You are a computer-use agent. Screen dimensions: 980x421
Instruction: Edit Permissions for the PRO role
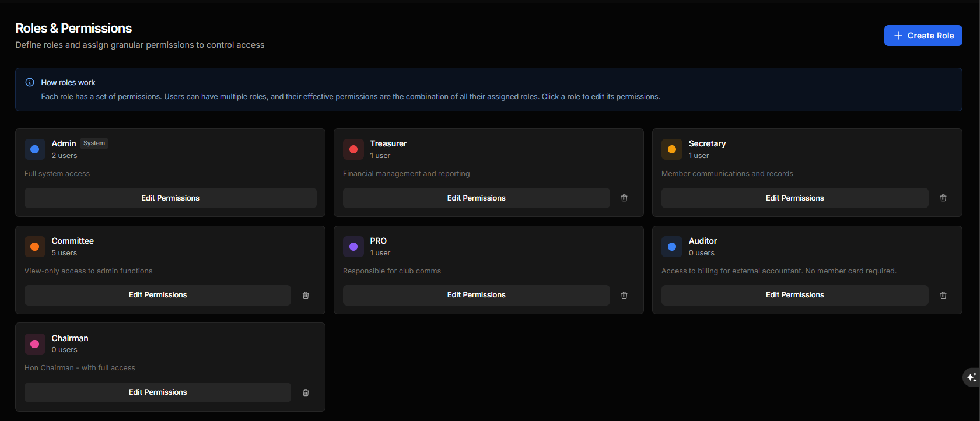(476, 295)
